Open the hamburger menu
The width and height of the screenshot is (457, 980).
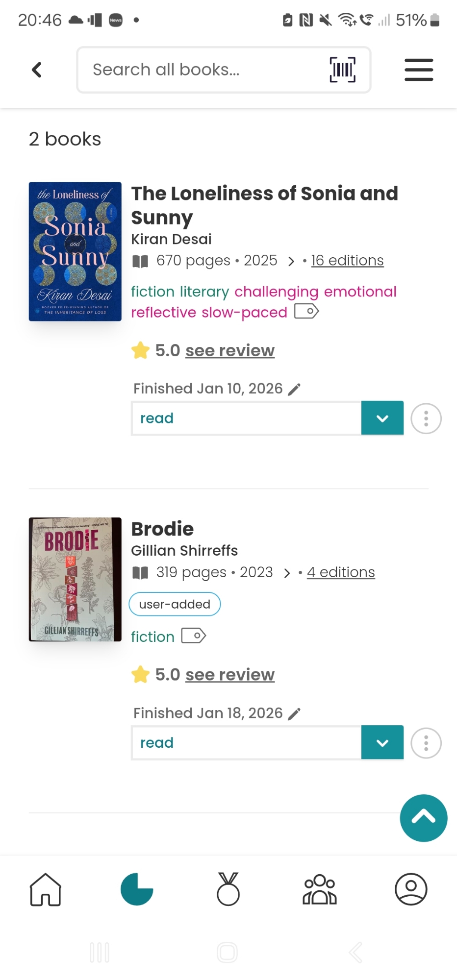[418, 70]
